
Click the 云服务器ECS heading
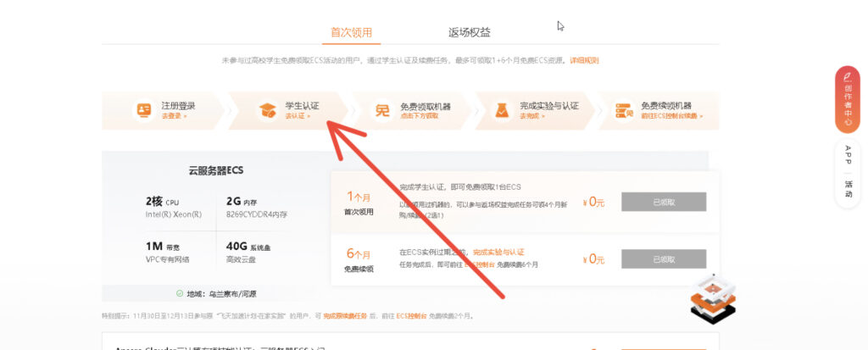[216, 170]
